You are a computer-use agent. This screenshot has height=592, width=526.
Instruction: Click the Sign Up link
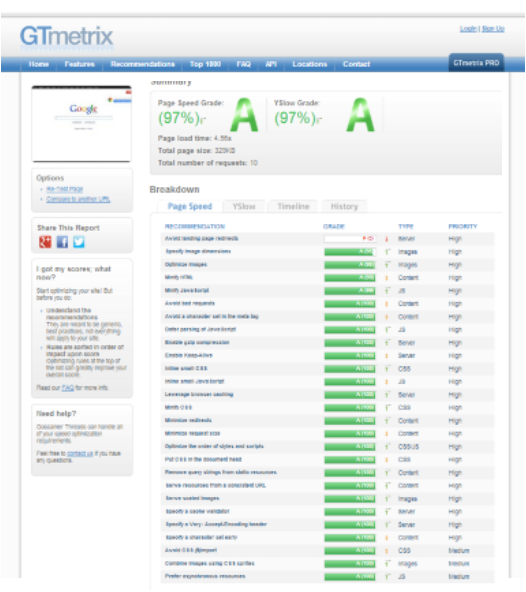pos(493,29)
